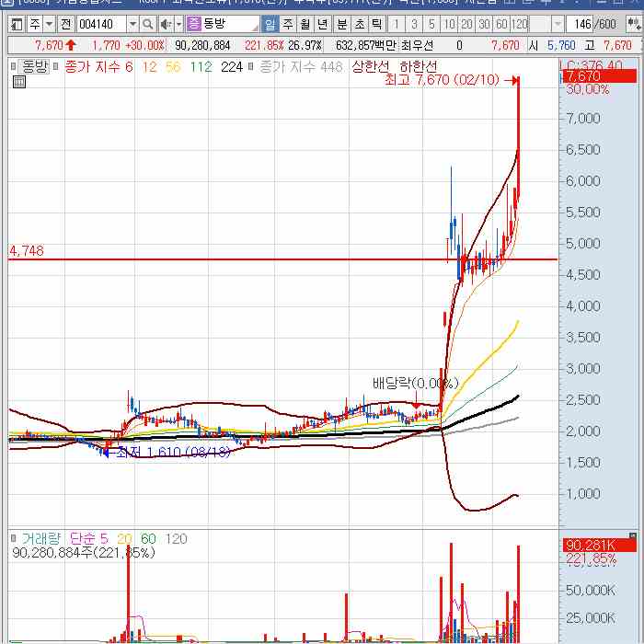Select interval 3 button

point(414,24)
